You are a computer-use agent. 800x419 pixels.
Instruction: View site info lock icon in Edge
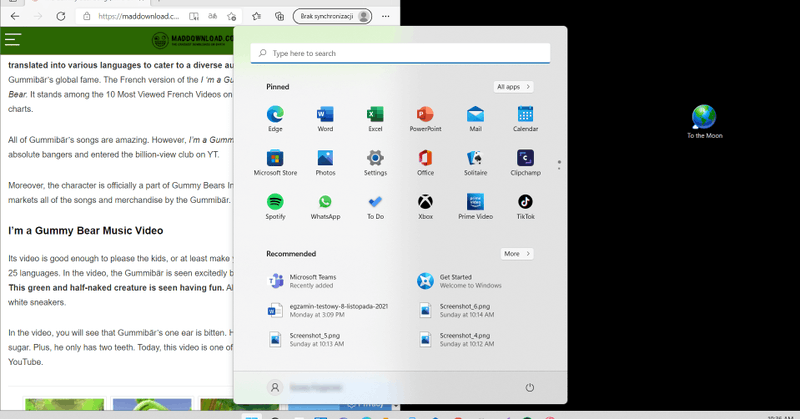pos(87,16)
